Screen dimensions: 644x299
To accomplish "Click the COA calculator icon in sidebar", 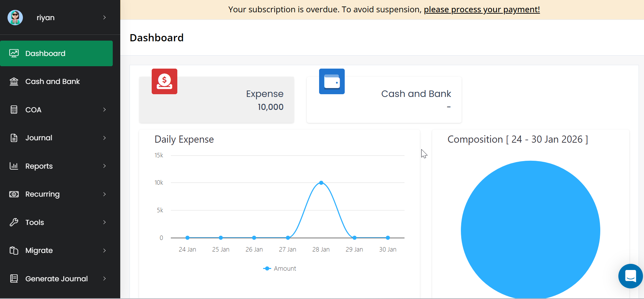I will point(14,110).
